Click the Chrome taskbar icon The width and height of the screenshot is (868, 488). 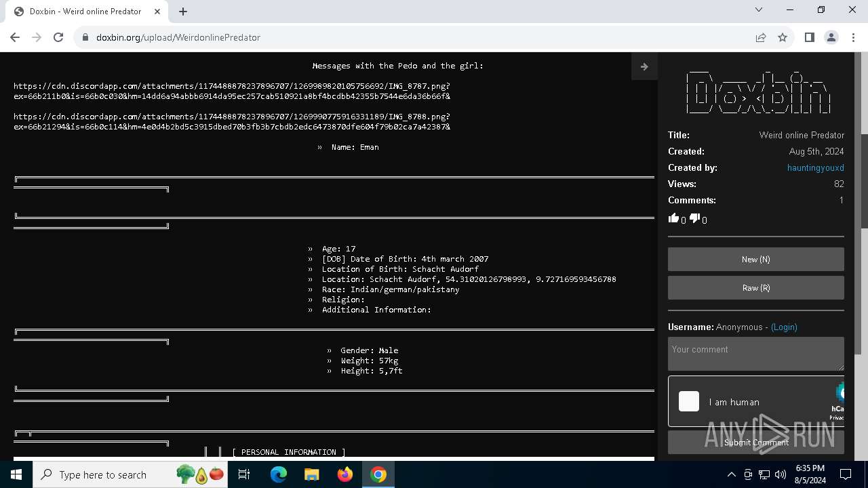tap(378, 474)
